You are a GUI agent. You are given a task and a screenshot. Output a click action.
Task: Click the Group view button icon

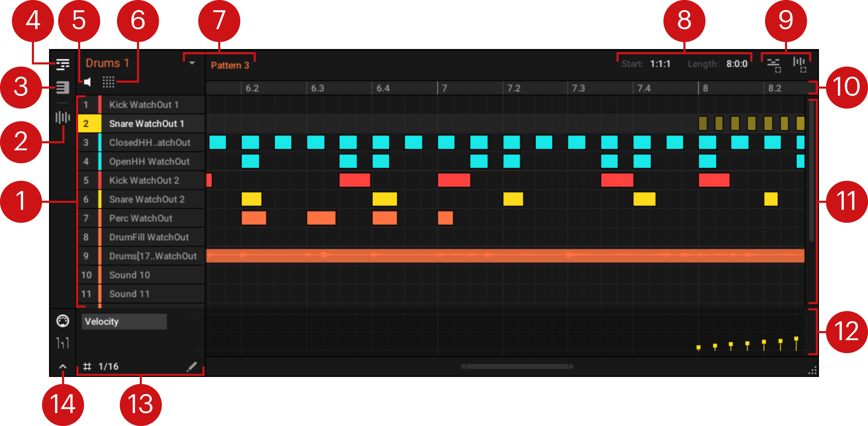[63, 64]
